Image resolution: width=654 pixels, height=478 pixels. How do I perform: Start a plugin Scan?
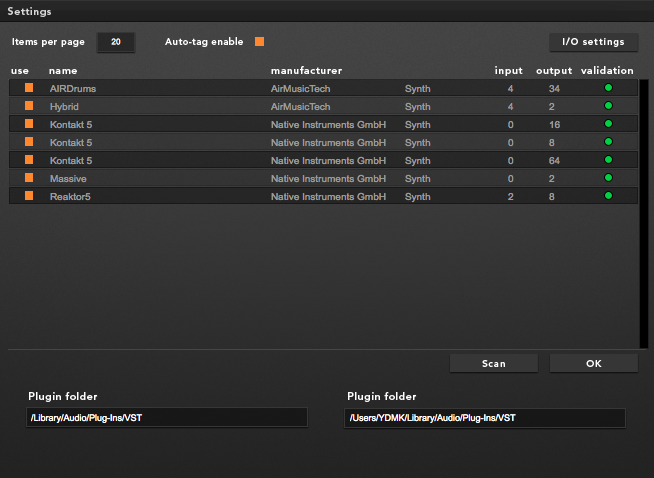point(493,363)
